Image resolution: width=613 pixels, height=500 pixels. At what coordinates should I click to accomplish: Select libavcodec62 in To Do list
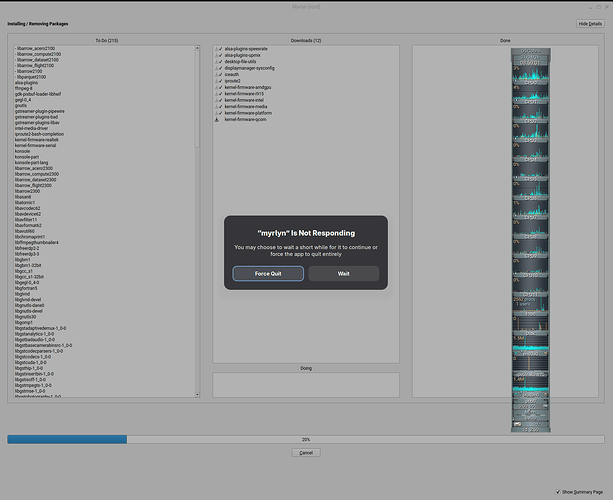(28, 208)
